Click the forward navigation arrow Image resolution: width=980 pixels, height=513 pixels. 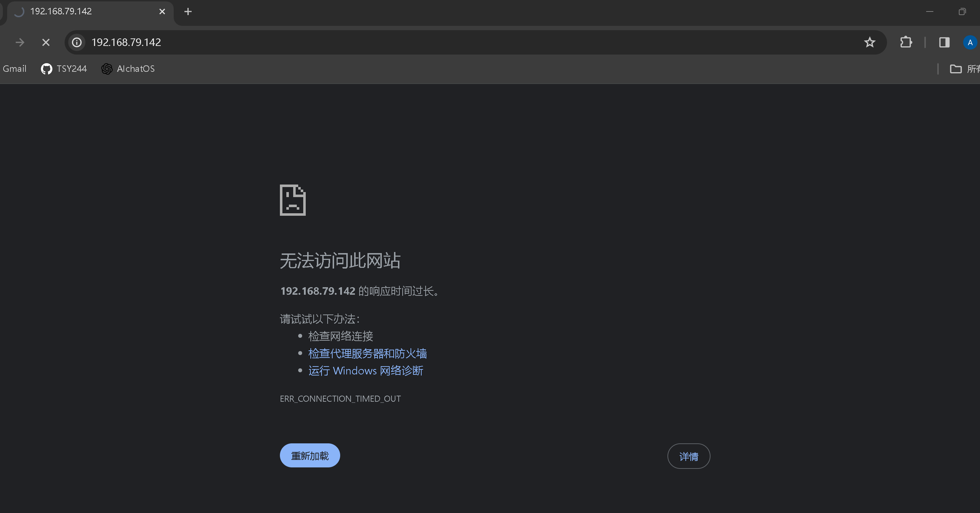click(20, 42)
